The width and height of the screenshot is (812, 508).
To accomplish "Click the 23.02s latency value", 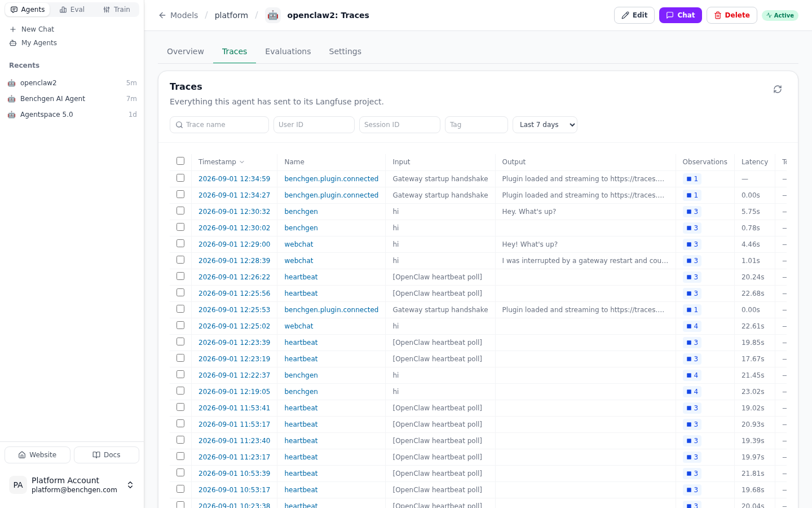I will click(753, 392).
